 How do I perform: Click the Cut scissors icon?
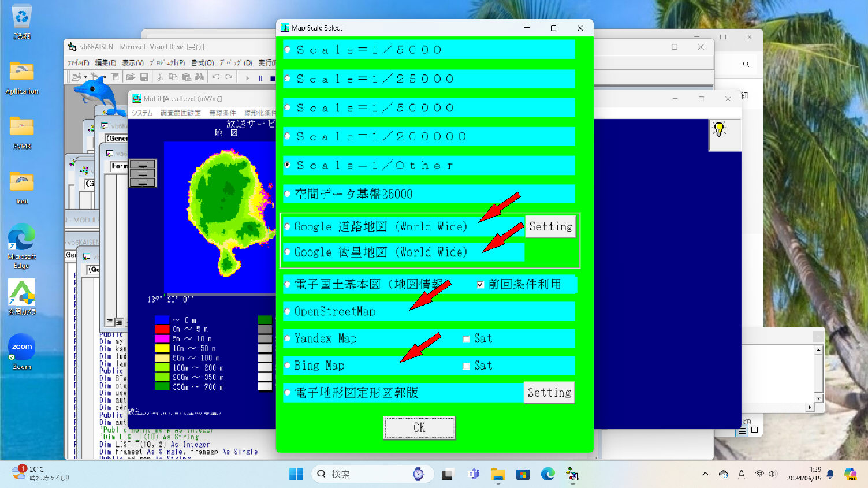coord(160,77)
